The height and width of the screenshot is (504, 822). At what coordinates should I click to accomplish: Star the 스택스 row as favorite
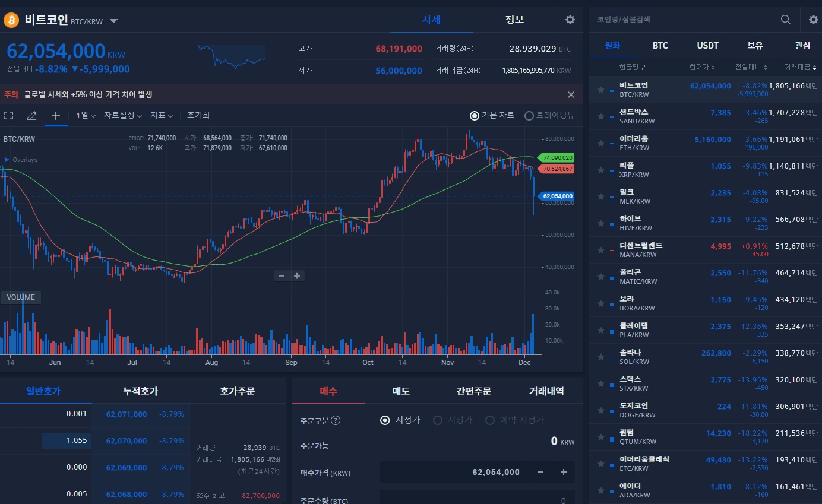coord(600,384)
